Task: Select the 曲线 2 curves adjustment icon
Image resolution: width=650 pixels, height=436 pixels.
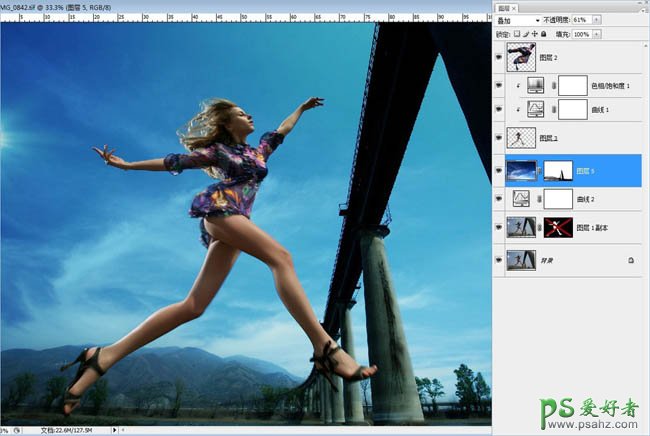Action: point(520,200)
